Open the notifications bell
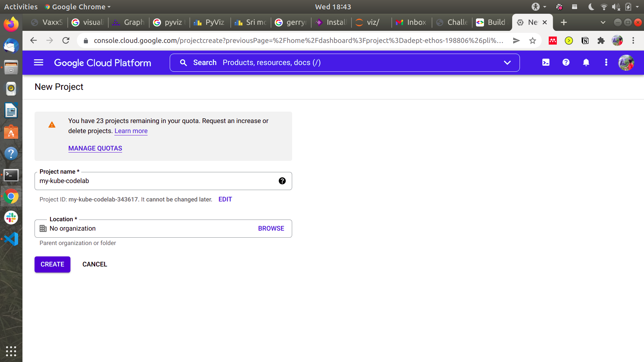The height and width of the screenshot is (362, 644). click(586, 63)
